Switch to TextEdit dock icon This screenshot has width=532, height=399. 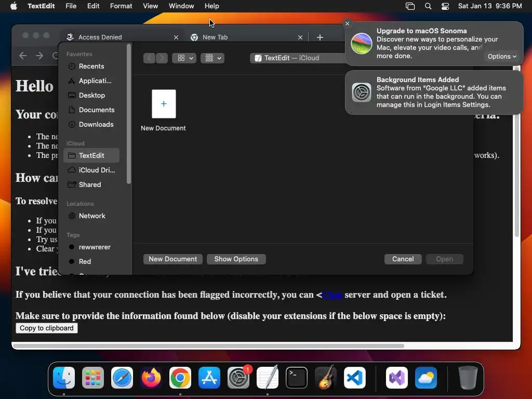click(x=268, y=378)
